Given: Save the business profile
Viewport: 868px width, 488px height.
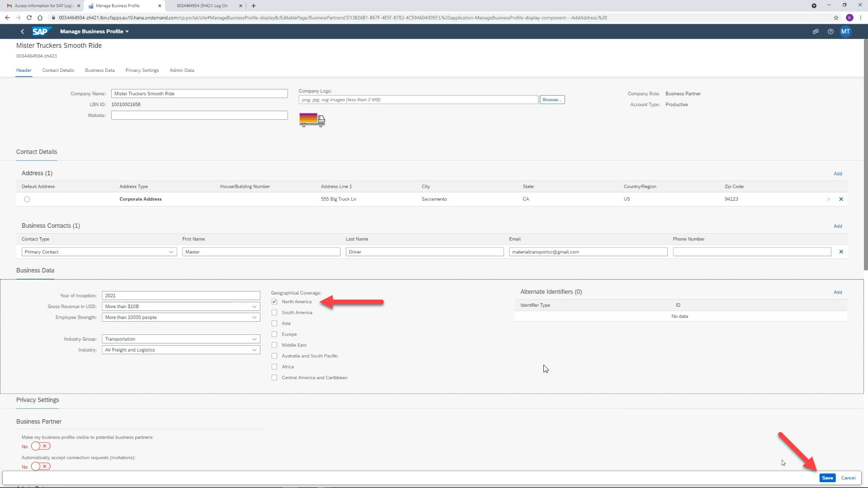Looking at the screenshot, I should (x=827, y=478).
